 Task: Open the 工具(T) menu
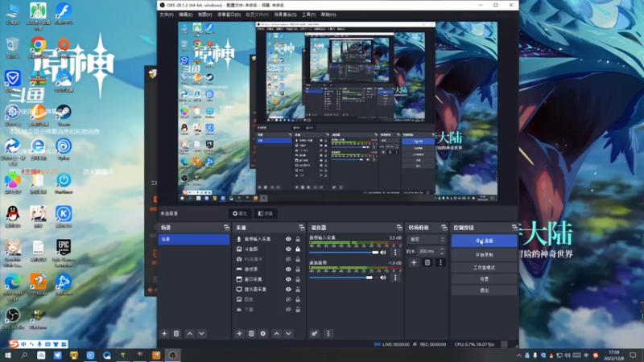click(309, 14)
